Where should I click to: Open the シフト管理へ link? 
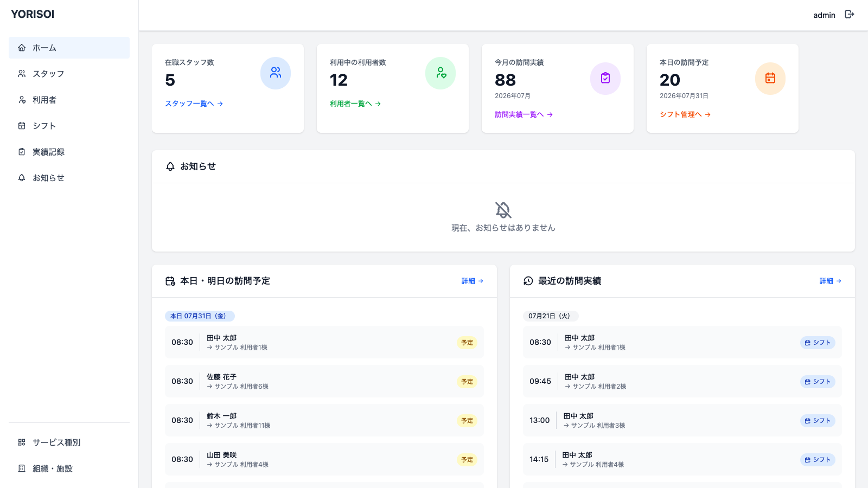(685, 114)
